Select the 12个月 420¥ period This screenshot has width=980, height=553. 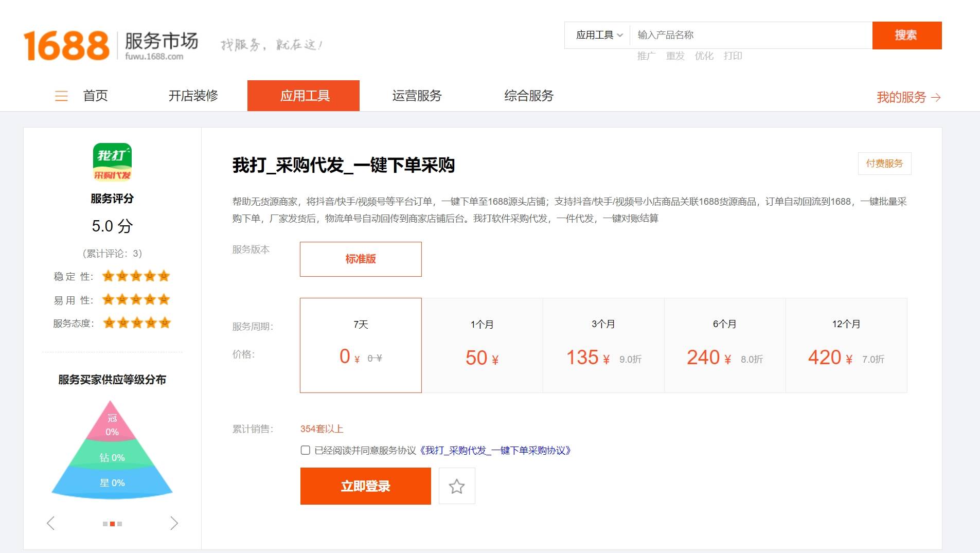tap(846, 345)
